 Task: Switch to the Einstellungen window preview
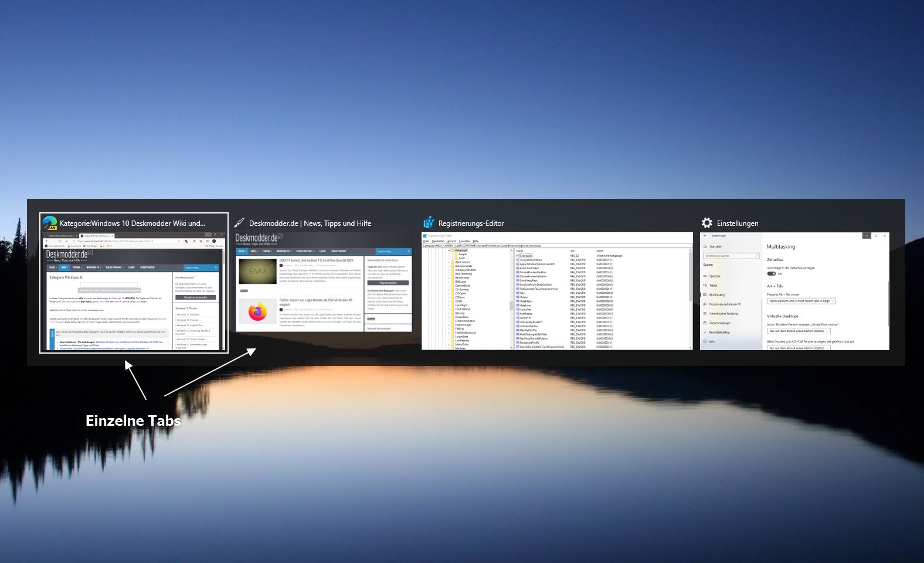[794, 291]
